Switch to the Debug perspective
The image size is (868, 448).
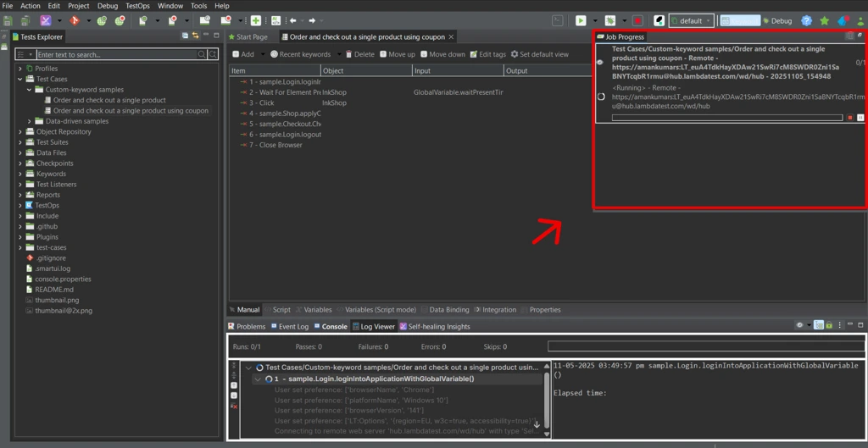click(776, 20)
